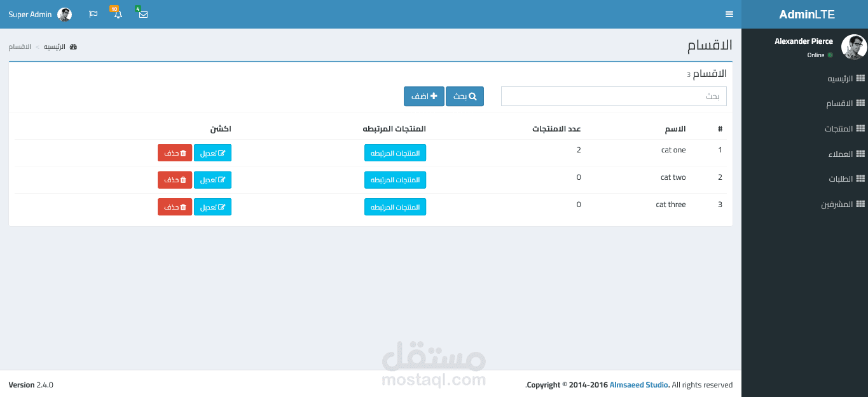Click the الاسم column header
The image size is (868, 397).
(675, 129)
